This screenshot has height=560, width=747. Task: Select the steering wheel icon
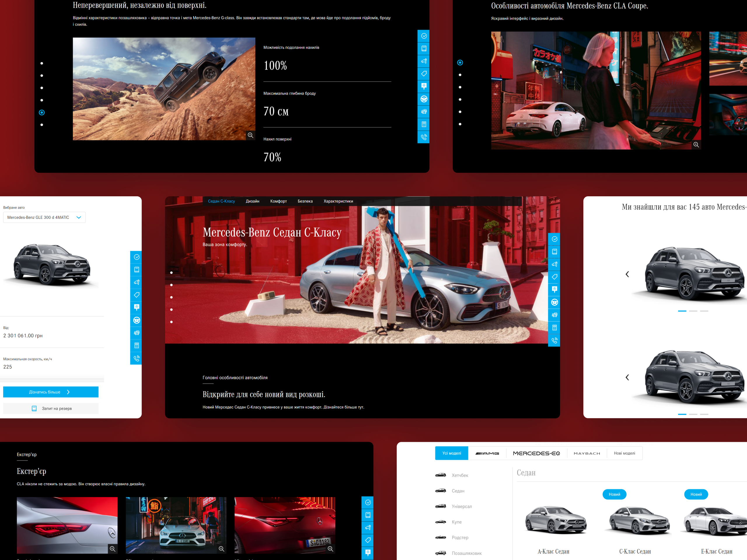click(x=423, y=99)
